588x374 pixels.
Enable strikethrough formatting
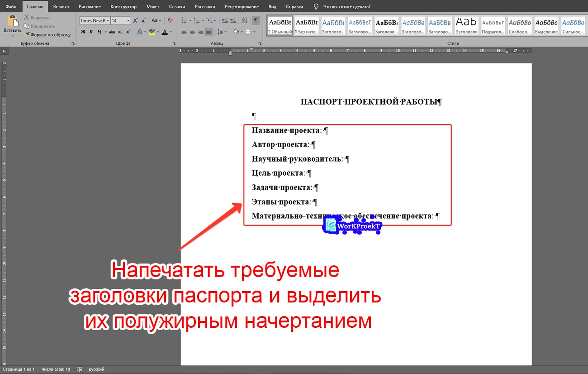click(x=112, y=32)
